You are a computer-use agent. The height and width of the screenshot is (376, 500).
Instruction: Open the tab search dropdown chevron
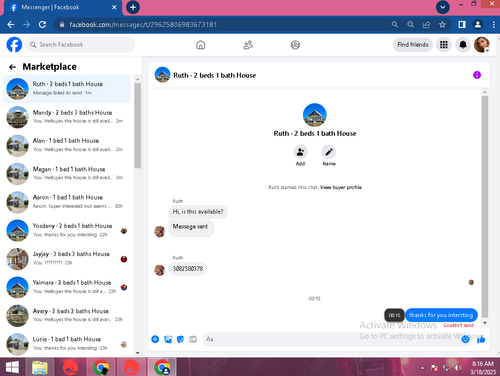coord(443,7)
